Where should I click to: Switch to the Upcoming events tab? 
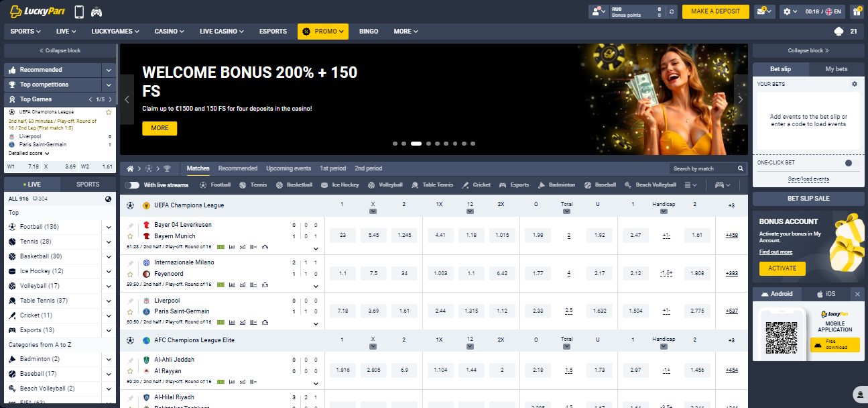[x=288, y=168]
